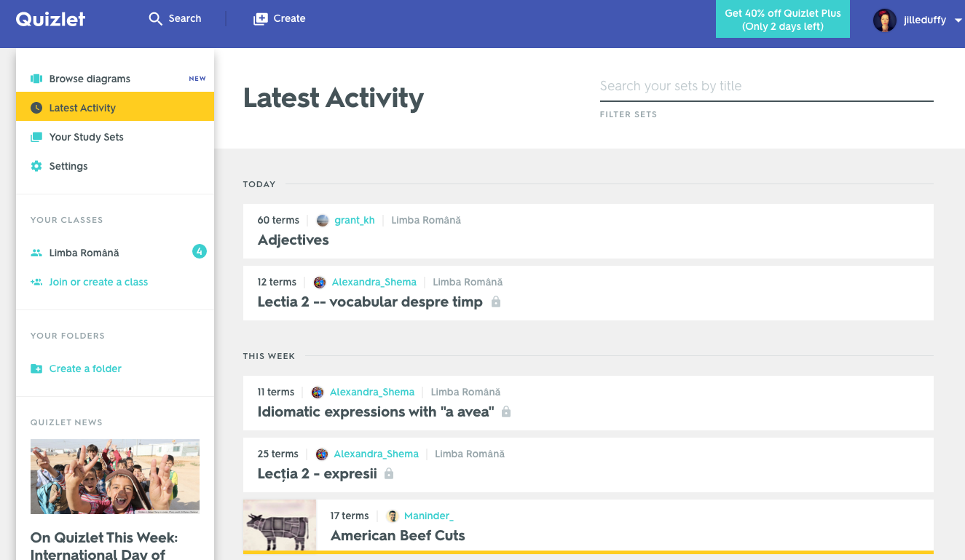The height and width of the screenshot is (560, 965).
Task: Click the Create plus icon
Action: 260,19
